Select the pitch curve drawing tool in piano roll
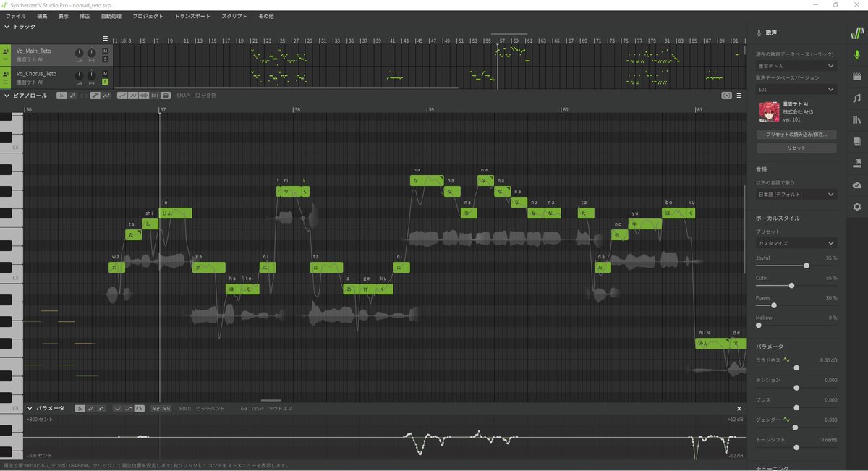The height and width of the screenshot is (471, 868). (x=106, y=96)
